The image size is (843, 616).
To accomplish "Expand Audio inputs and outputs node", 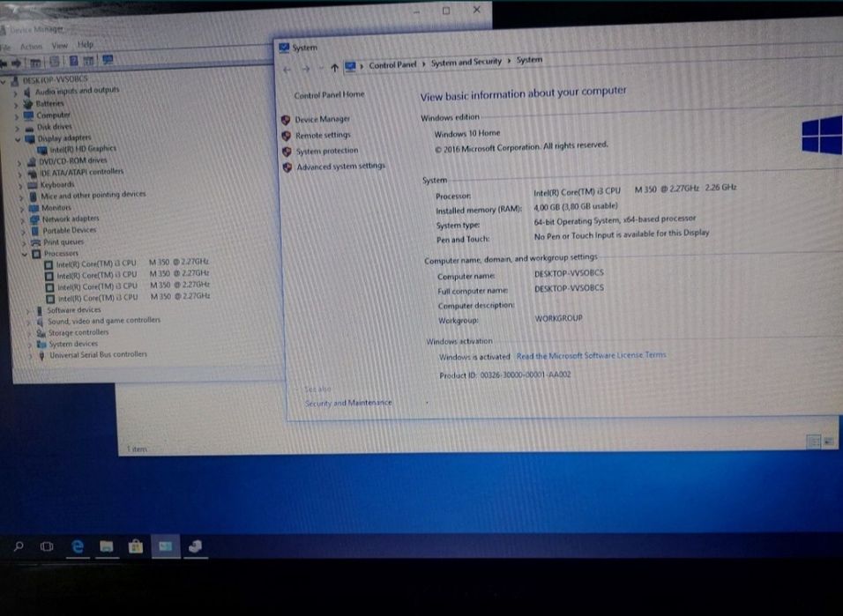I will pyautogui.click(x=16, y=93).
